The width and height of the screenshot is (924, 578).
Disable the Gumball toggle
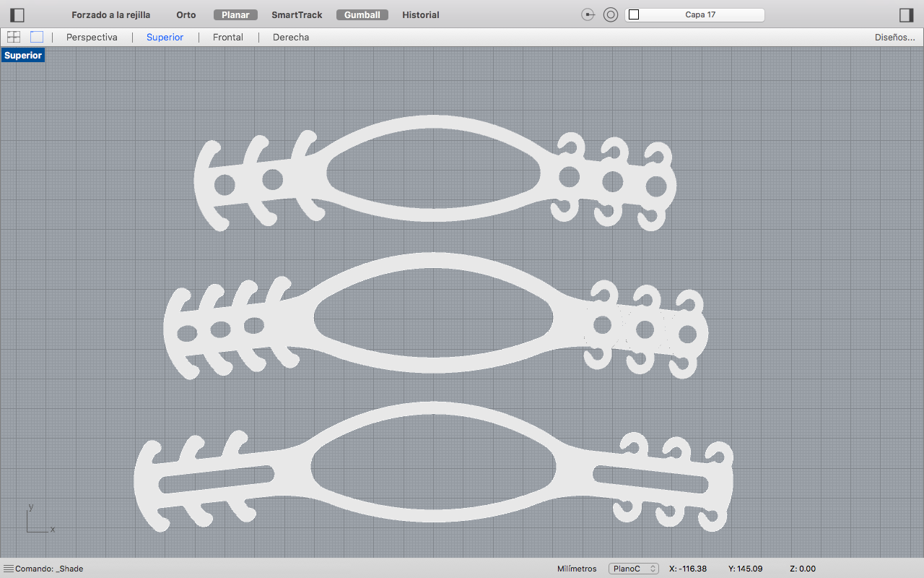(x=362, y=14)
